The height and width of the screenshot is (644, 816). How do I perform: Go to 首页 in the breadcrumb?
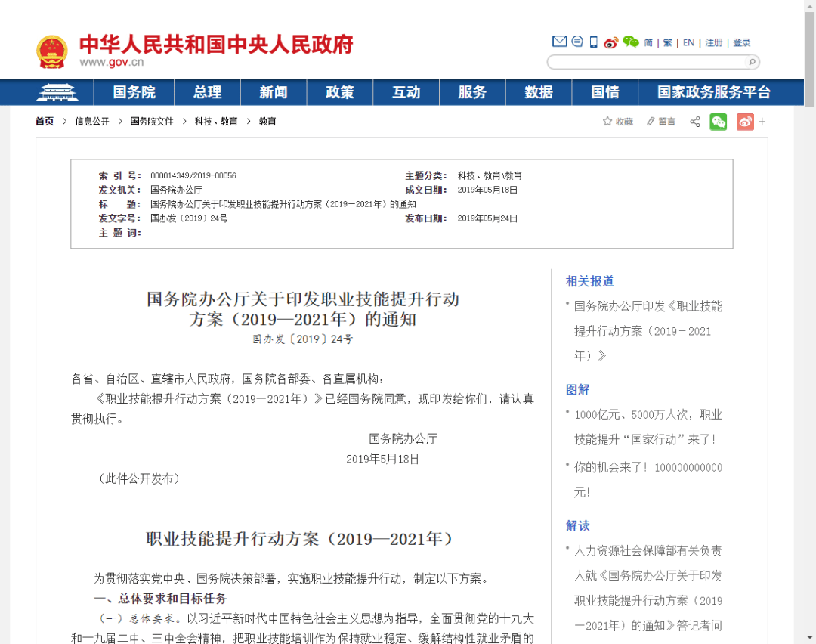(x=45, y=121)
